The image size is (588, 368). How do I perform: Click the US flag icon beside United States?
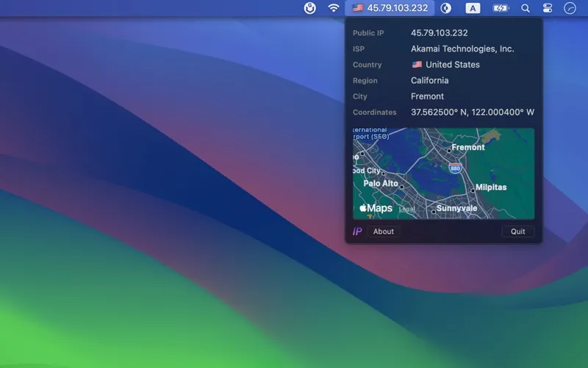point(417,65)
